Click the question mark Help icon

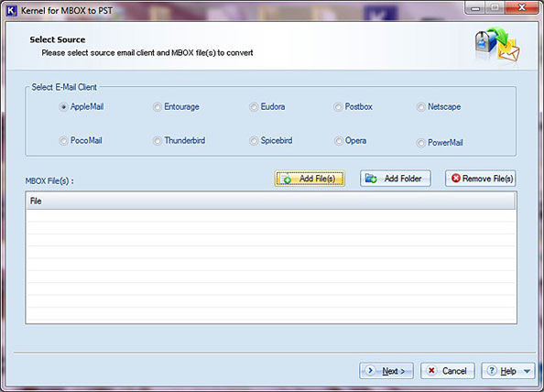pyautogui.click(x=492, y=371)
